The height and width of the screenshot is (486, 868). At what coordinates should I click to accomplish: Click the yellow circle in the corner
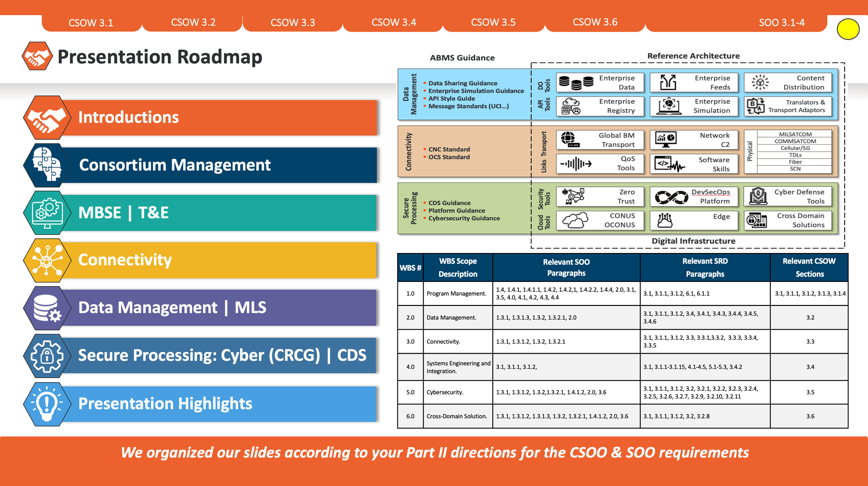(848, 29)
